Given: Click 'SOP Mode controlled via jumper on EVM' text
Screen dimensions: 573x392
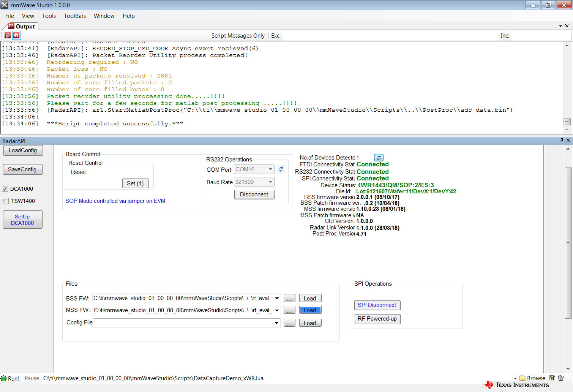Looking at the screenshot, I should (115, 201).
